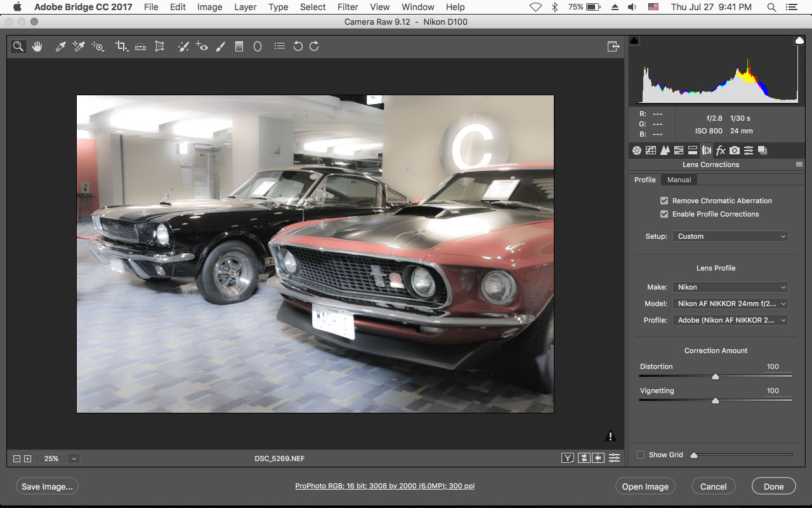Rotate image 90° counterclockwise

point(298,46)
